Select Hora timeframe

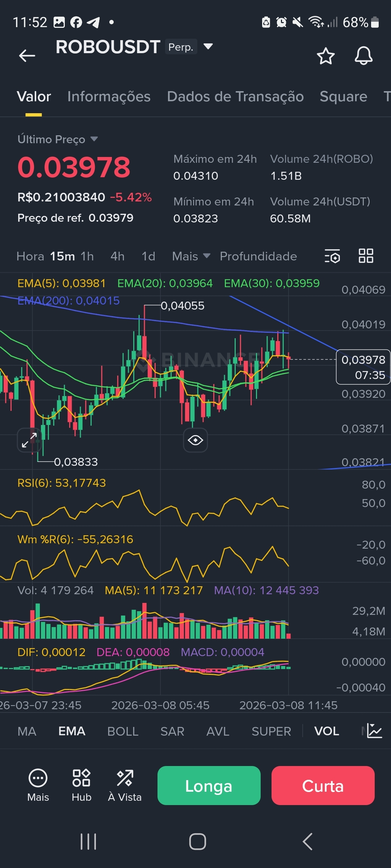[30, 256]
